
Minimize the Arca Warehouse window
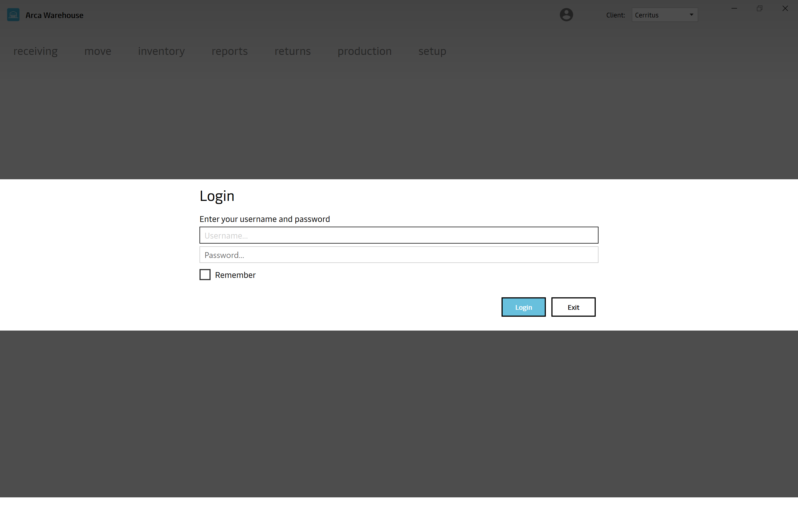point(734,9)
